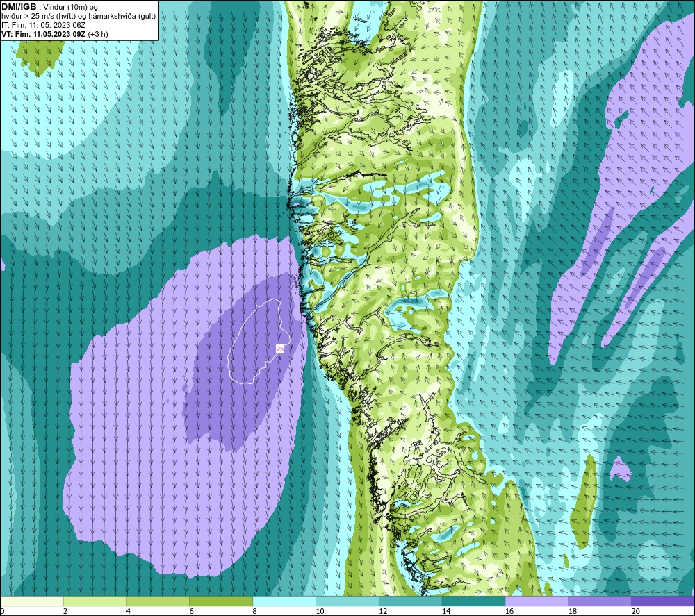Image resolution: width=695 pixels, height=616 pixels.
Task: Click the 16-18 m/s lavender legend swatch
Action: [x=537, y=601]
